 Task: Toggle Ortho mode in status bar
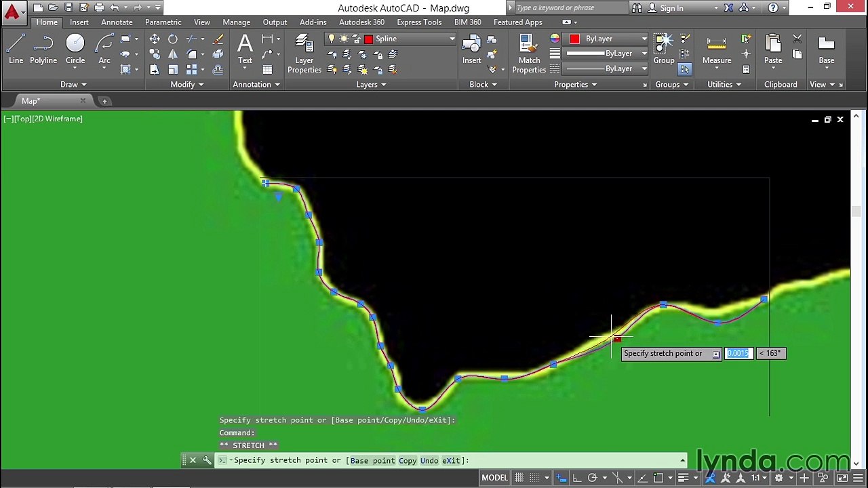[x=576, y=478]
